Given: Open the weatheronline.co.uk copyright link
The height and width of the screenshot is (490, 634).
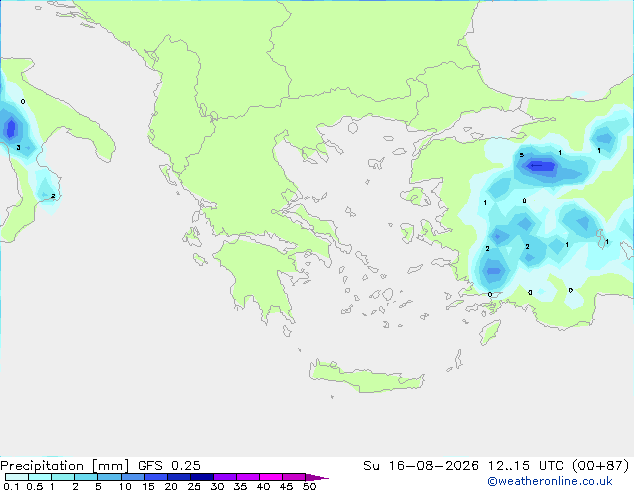Looking at the screenshot, I should pyautogui.click(x=550, y=481).
